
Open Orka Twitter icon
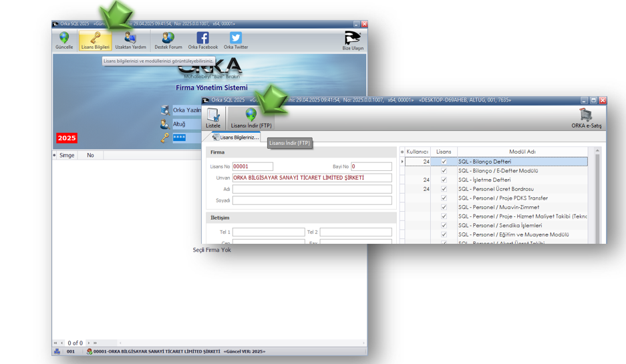236,40
